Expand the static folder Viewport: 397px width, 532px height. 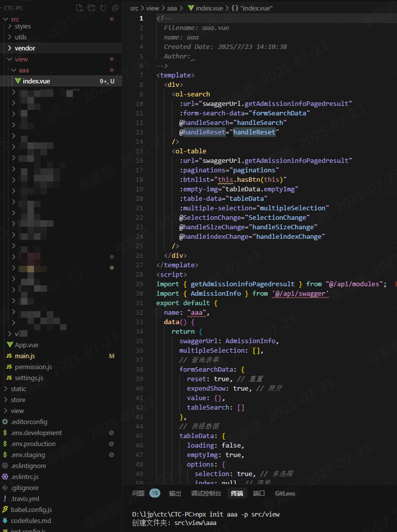pyautogui.click(x=18, y=389)
